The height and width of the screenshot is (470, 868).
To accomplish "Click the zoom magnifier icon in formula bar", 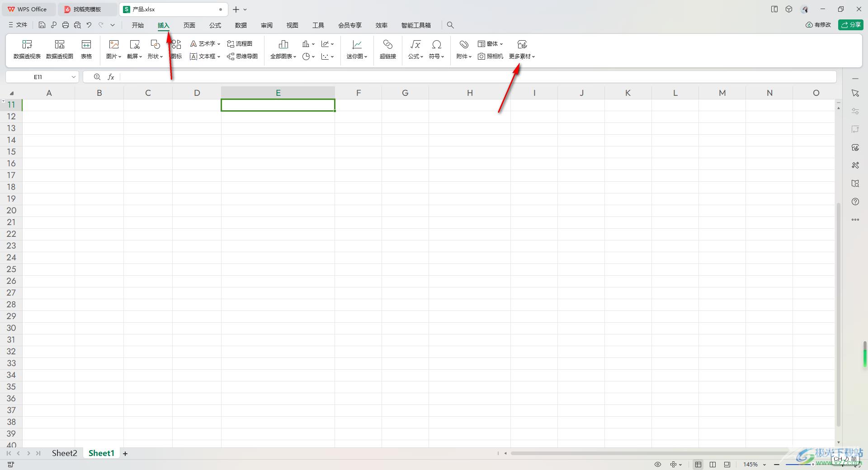I will 97,77.
